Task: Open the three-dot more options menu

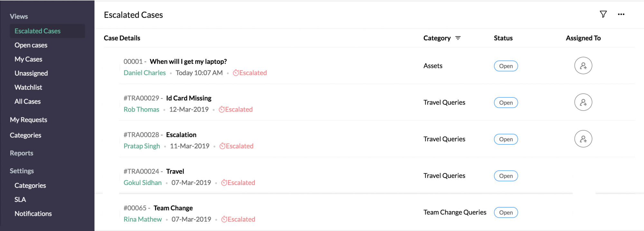Action: 621,14
